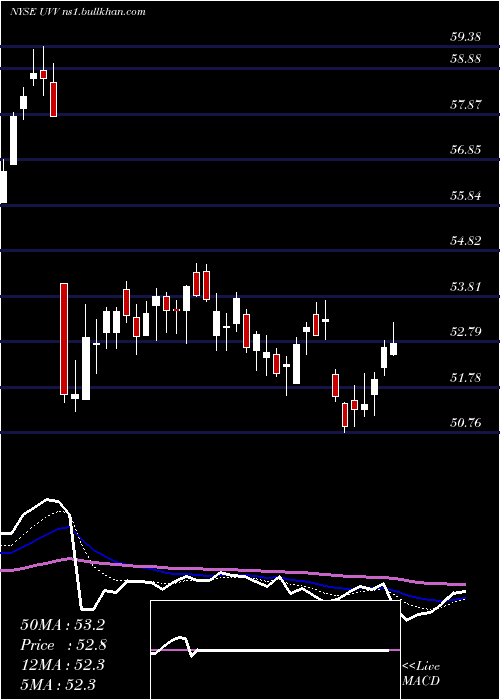Click the 59.38 price level label
500x700 pixels.
click(465, 37)
